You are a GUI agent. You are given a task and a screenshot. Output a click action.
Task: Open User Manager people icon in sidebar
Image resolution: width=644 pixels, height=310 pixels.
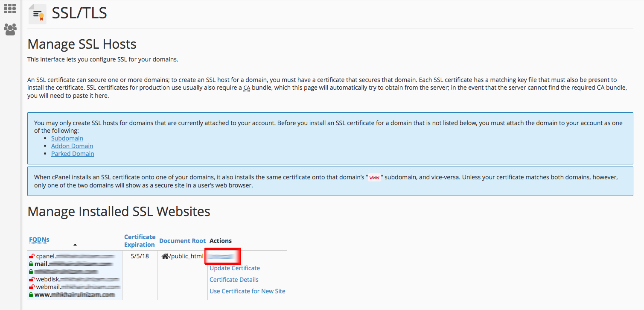(10, 29)
